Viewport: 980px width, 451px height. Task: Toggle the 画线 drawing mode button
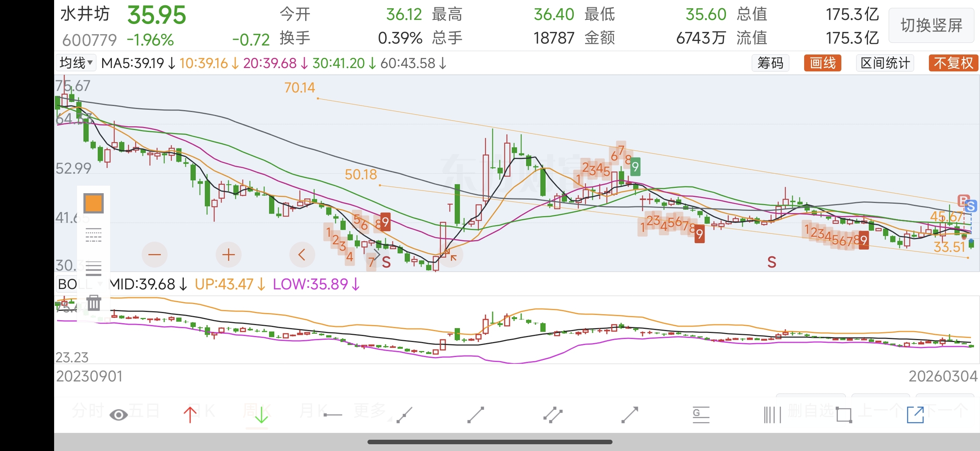point(822,63)
